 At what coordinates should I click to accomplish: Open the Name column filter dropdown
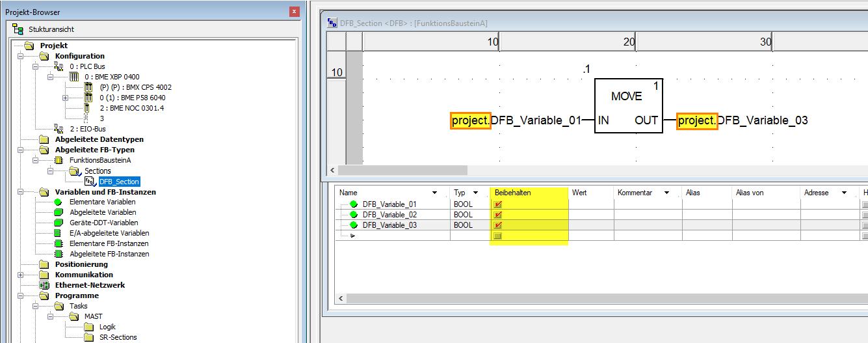point(435,193)
